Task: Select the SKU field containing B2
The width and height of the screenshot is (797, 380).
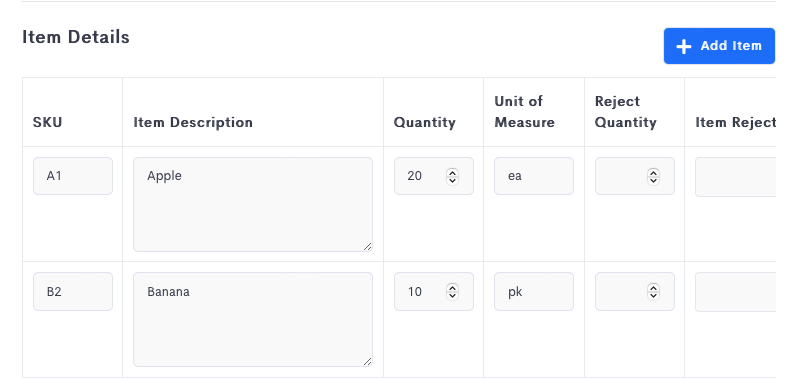Action: coord(73,292)
